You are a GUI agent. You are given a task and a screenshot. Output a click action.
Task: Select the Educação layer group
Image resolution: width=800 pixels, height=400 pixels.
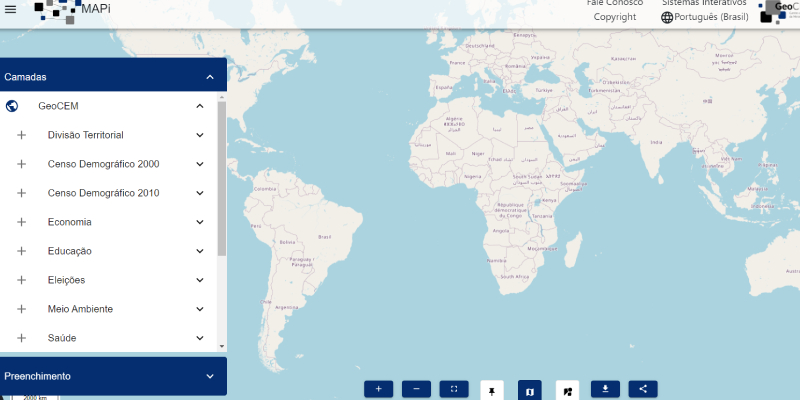[x=70, y=251]
